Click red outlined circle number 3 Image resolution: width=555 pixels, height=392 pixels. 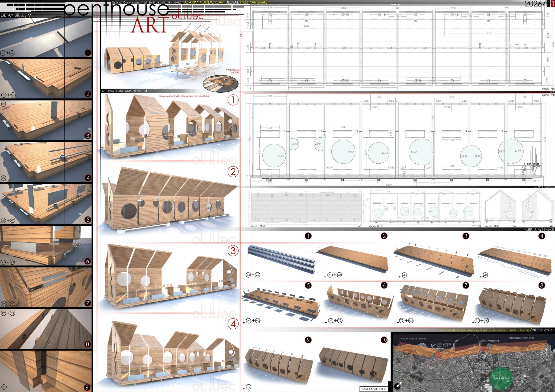(x=233, y=250)
